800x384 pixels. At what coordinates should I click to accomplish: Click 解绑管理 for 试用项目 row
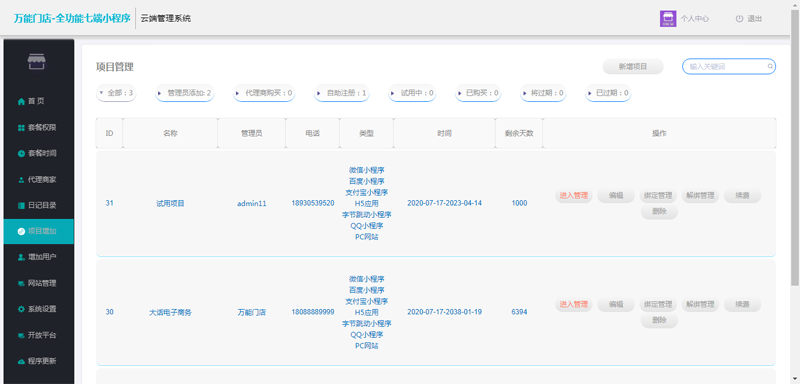point(701,195)
